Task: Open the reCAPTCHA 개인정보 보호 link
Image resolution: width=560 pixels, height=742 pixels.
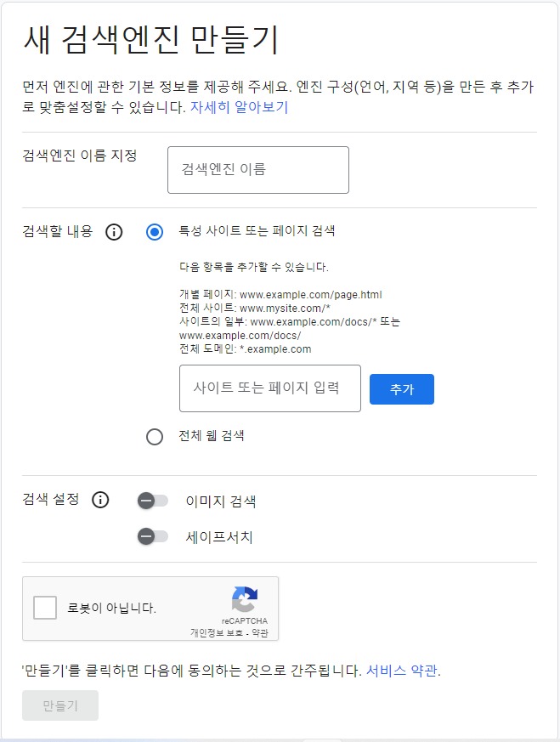Action: coord(217,632)
